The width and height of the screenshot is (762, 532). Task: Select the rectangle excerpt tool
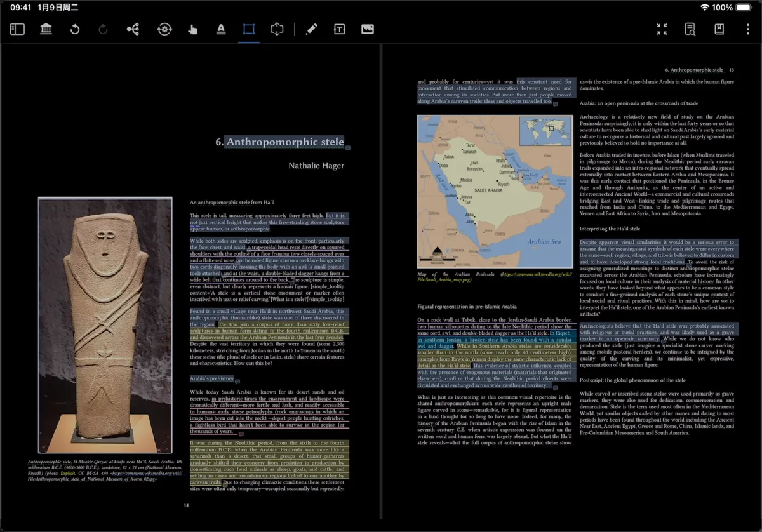pos(249,29)
